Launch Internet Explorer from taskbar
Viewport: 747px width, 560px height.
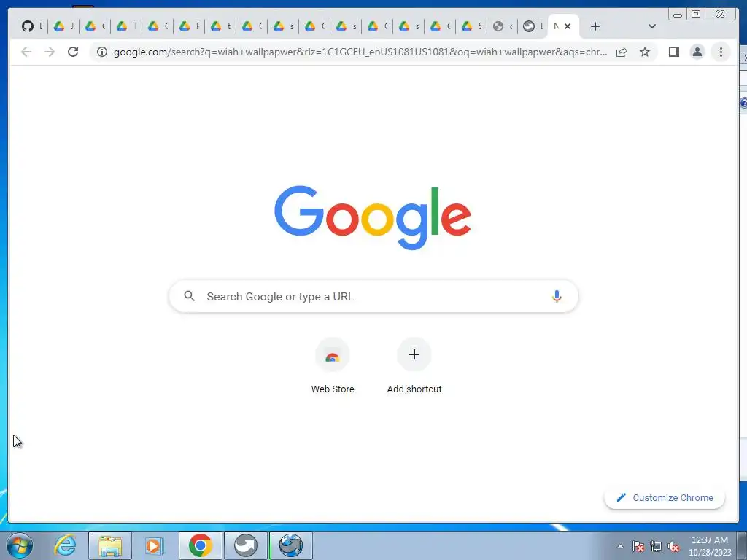pyautogui.click(x=65, y=545)
